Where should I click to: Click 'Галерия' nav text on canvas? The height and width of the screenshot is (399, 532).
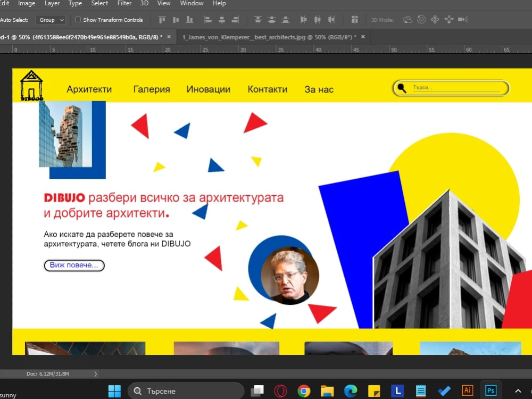152,89
